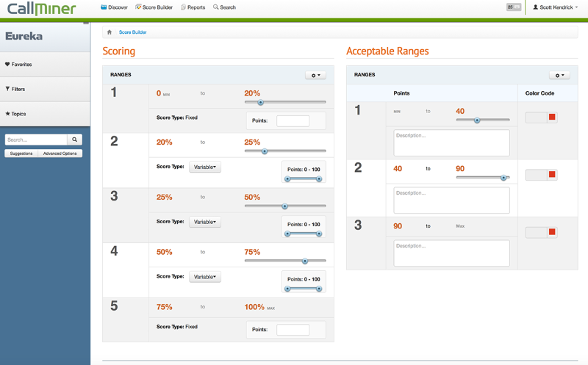Click the slider handle for scoring range 1
Image resolution: width=588 pixels, height=365 pixels.
[260, 103]
